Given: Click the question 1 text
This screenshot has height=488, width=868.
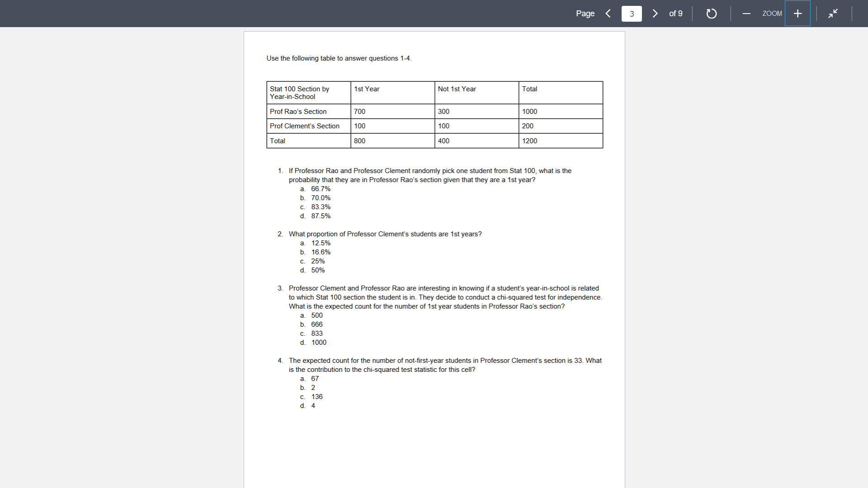Looking at the screenshot, I should (429, 175).
